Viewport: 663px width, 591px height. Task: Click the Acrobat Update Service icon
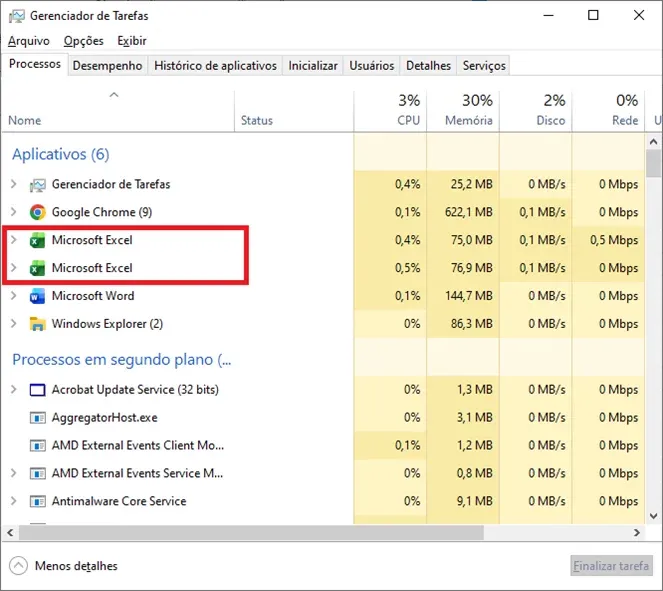point(37,390)
